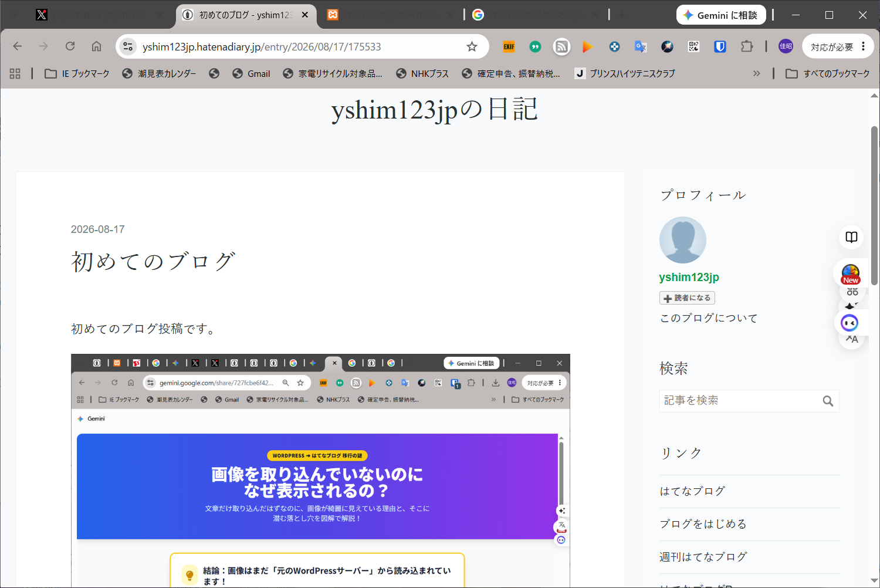Open the すべてのブックマーク folder

point(827,73)
